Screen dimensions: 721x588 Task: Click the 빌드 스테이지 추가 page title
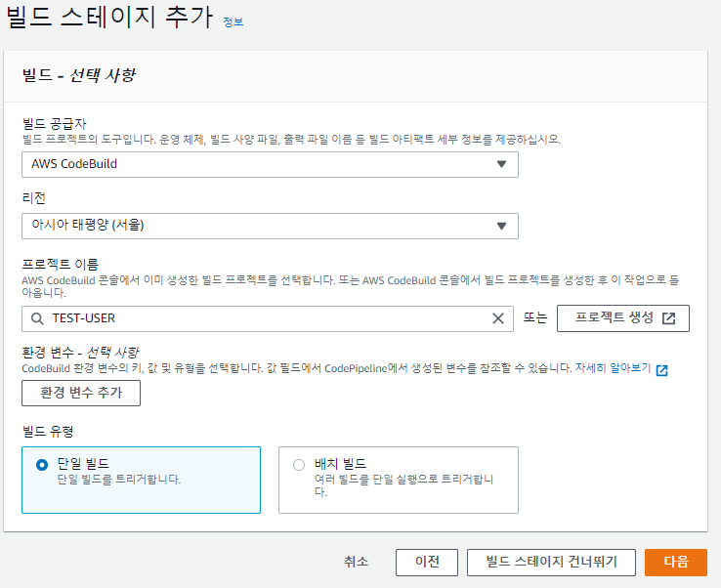coord(109,17)
